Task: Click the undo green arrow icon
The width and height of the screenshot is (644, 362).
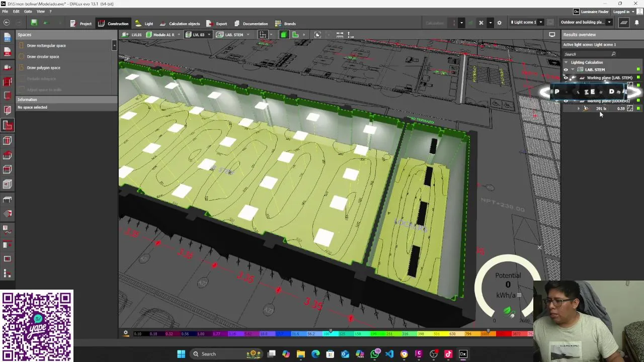Action: [46, 23]
